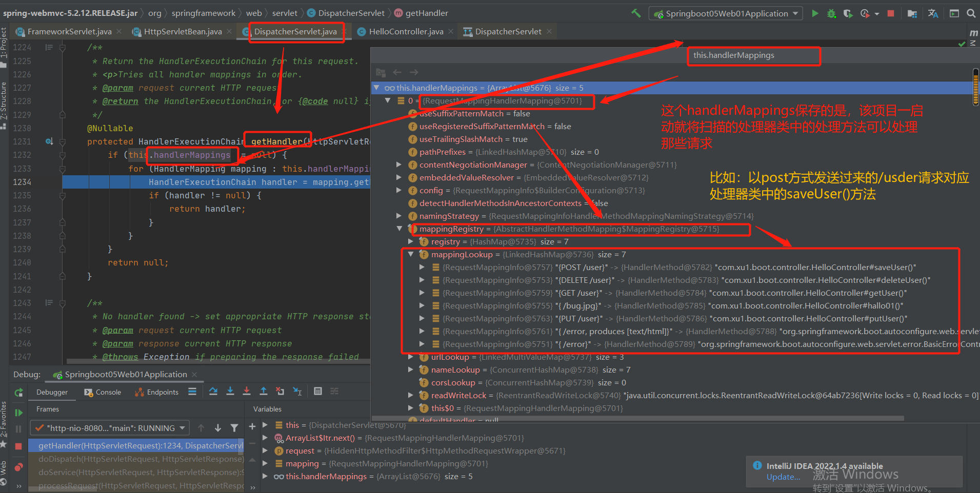The image size is (980, 493).
Task: Switch to the HelloController.java tab
Action: 405,32
